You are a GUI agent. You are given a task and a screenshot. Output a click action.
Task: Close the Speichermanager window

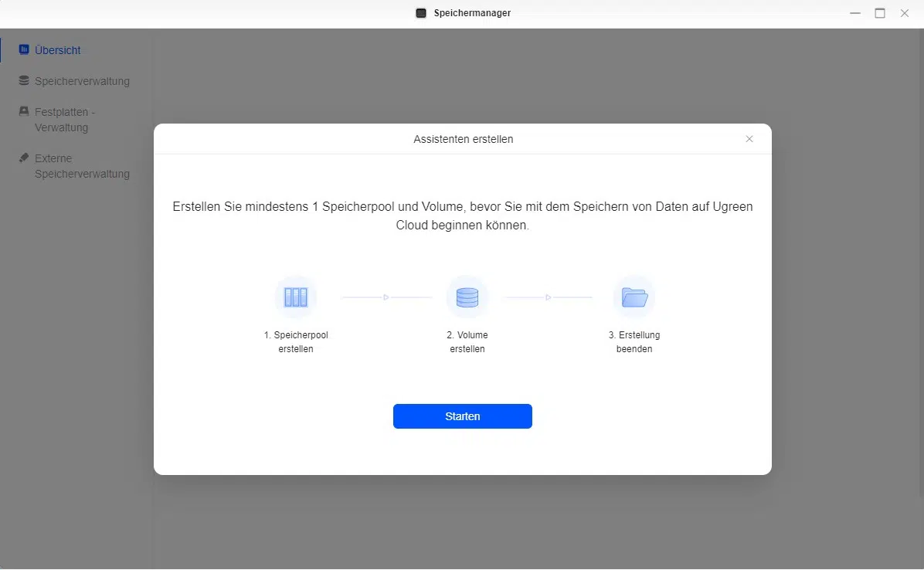[x=905, y=13]
